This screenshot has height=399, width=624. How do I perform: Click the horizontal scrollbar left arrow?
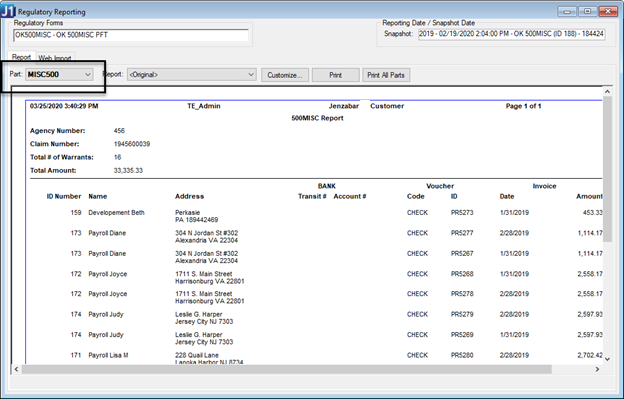tap(16, 369)
